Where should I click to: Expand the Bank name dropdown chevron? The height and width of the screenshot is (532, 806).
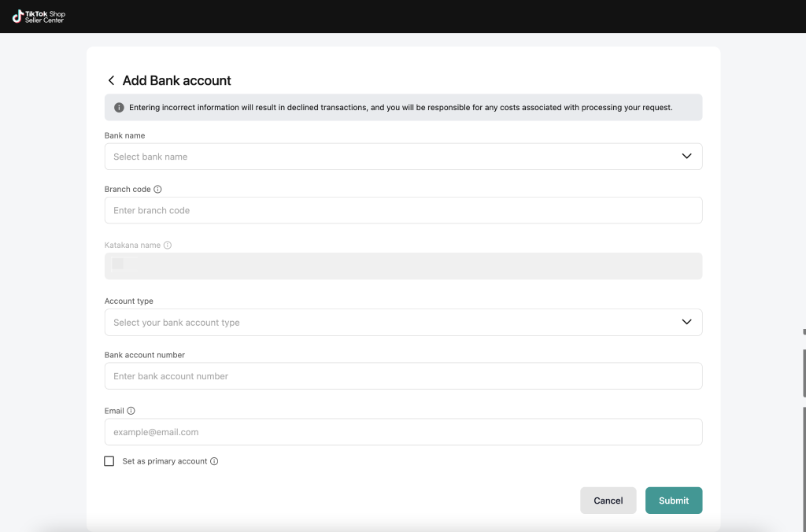point(686,157)
